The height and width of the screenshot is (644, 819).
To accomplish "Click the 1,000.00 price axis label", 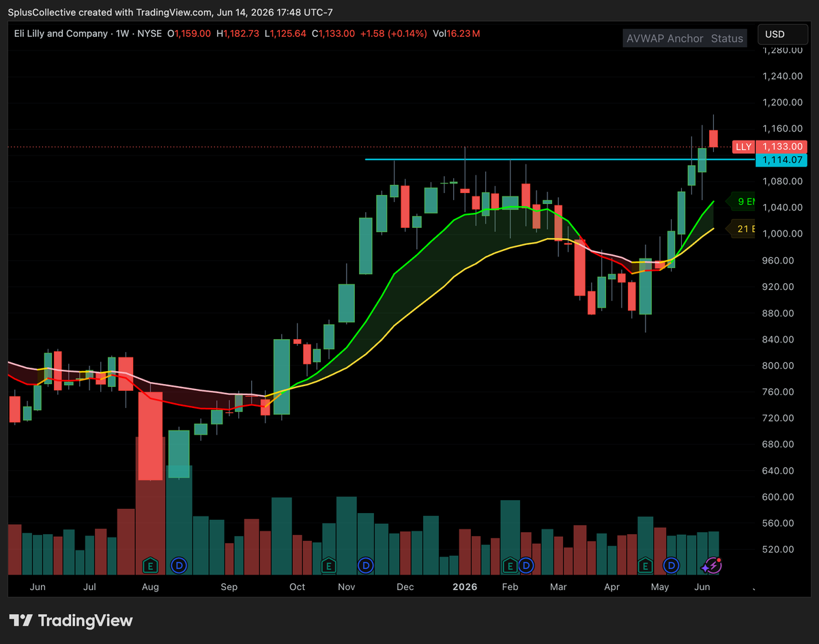I will click(x=783, y=234).
